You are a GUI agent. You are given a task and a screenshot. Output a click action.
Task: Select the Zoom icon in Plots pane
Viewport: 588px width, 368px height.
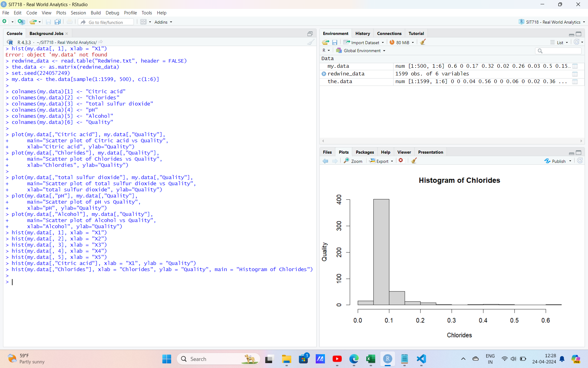point(353,161)
